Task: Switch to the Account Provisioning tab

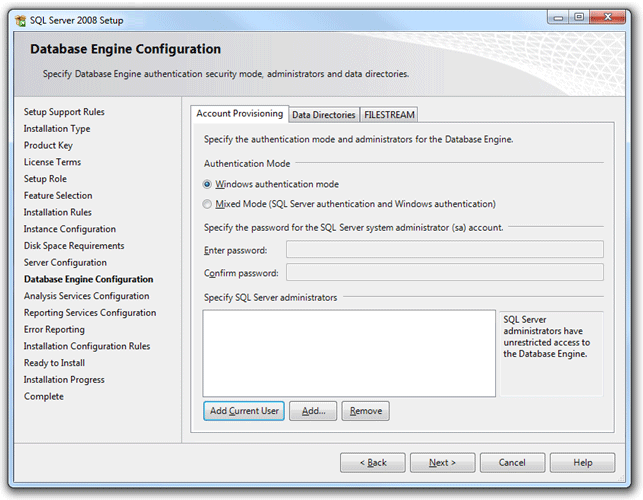Action: [239, 114]
